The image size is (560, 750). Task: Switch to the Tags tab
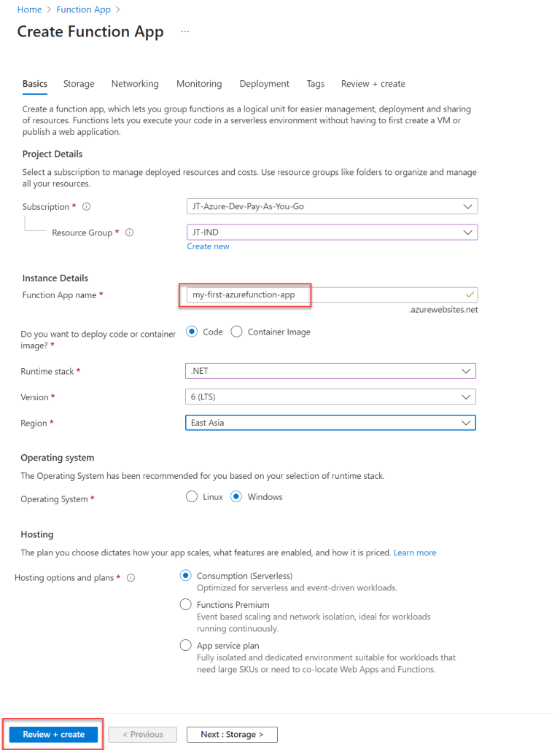pos(316,84)
